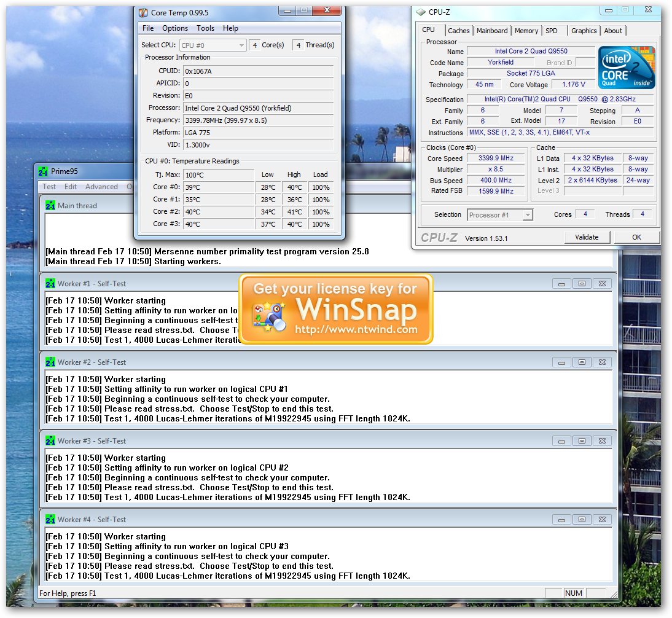Click the CPU-Z title bar icon
This screenshot has width=672, height=618.
pos(421,12)
